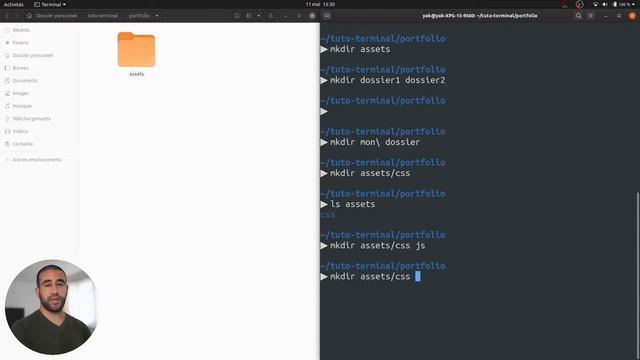This screenshot has height=360, width=640.
Task: Toggle the Files list/grid view icon
Action: click(249, 16)
